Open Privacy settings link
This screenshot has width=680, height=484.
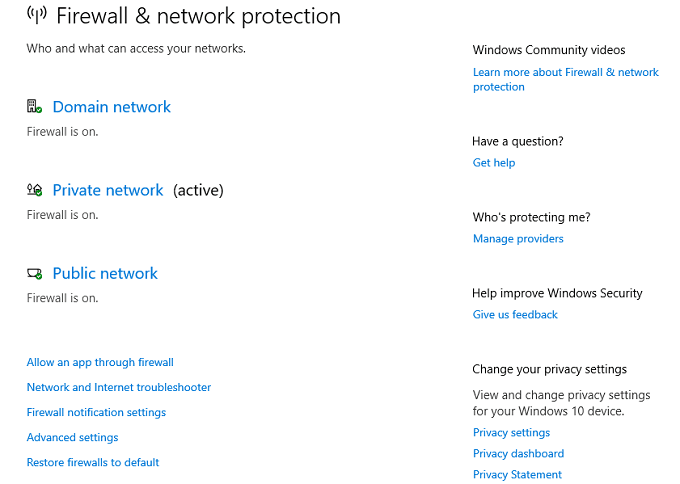click(511, 432)
